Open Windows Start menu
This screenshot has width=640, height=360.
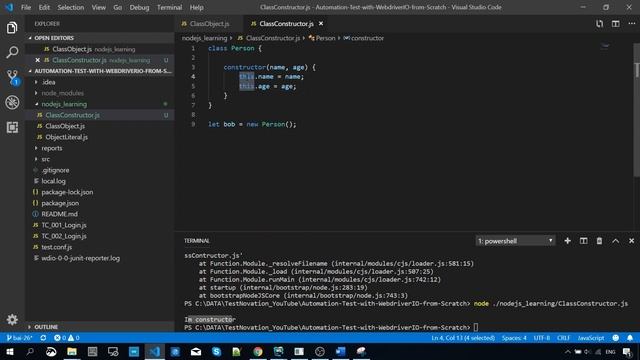coord(9,351)
